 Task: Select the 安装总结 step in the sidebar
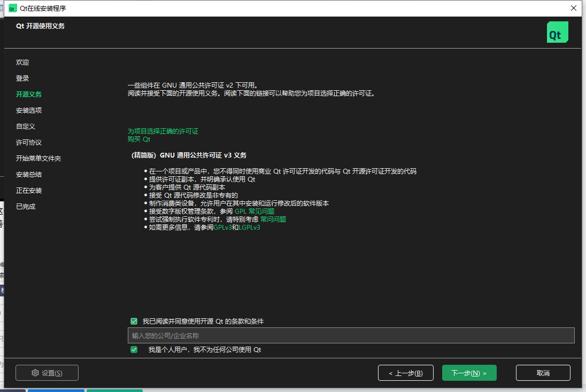tap(29, 175)
